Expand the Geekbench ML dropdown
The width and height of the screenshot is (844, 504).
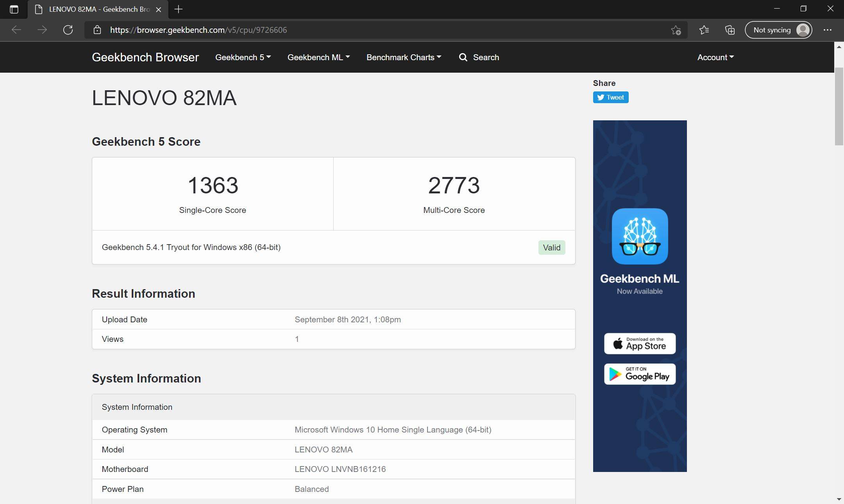click(x=318, y=57)
